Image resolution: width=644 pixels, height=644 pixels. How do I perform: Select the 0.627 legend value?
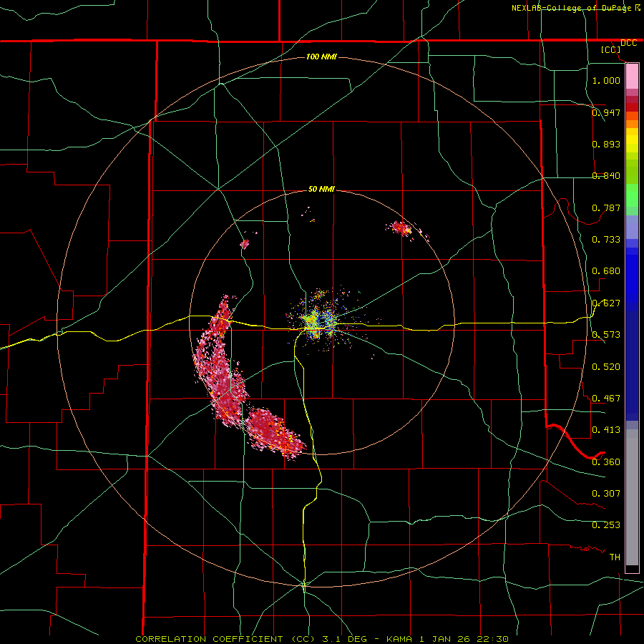tap(606, 303)
